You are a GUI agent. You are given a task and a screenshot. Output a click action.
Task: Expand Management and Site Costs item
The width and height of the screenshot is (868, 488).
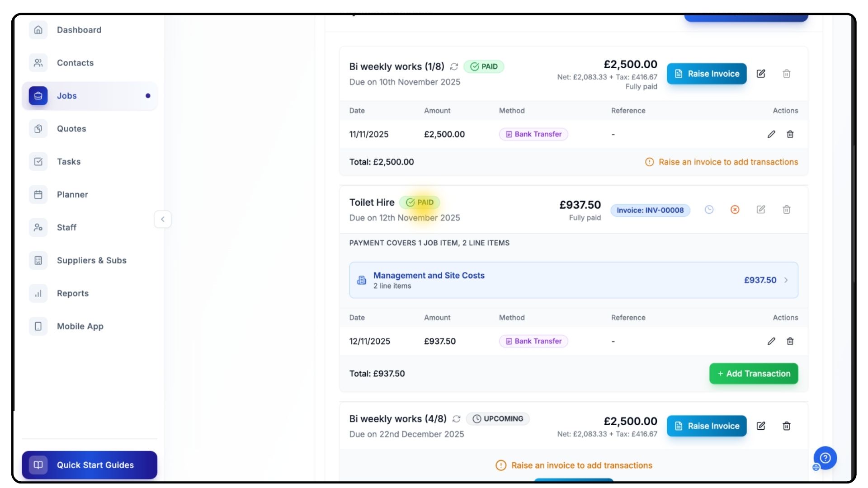tap(786, 280)
